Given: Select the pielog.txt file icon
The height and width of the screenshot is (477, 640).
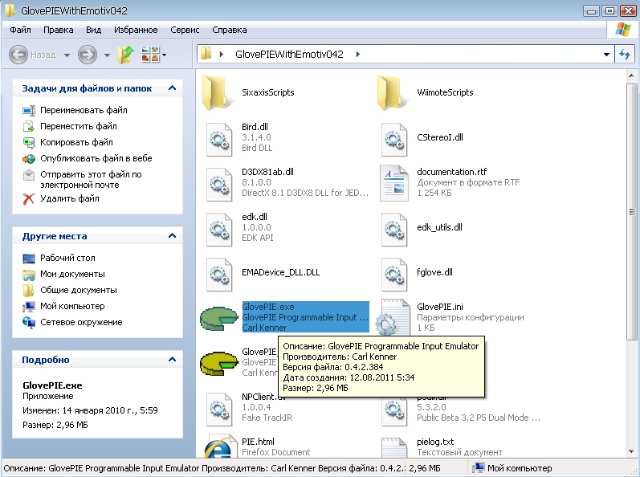Looking at the screenshot, I should [394, 448].
